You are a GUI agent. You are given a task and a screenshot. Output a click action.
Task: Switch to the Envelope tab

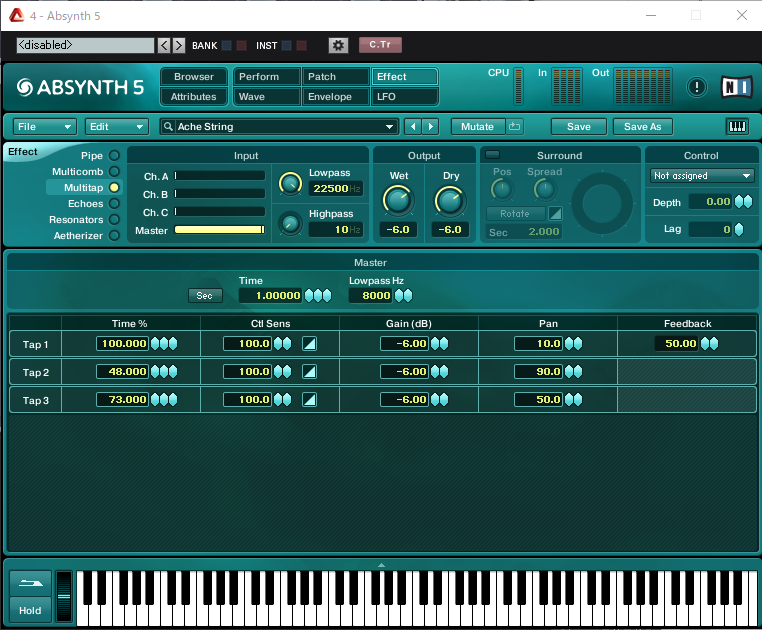(336, 96)
